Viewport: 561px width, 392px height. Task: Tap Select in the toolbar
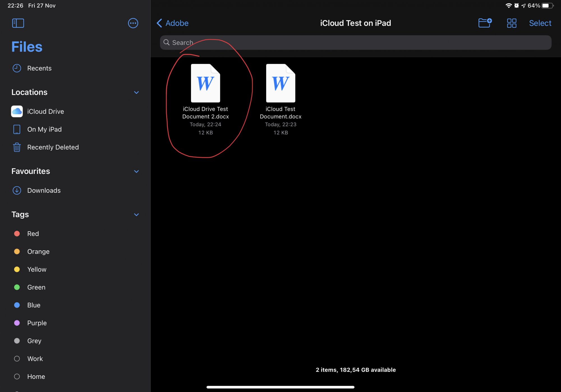click(540, 23)
